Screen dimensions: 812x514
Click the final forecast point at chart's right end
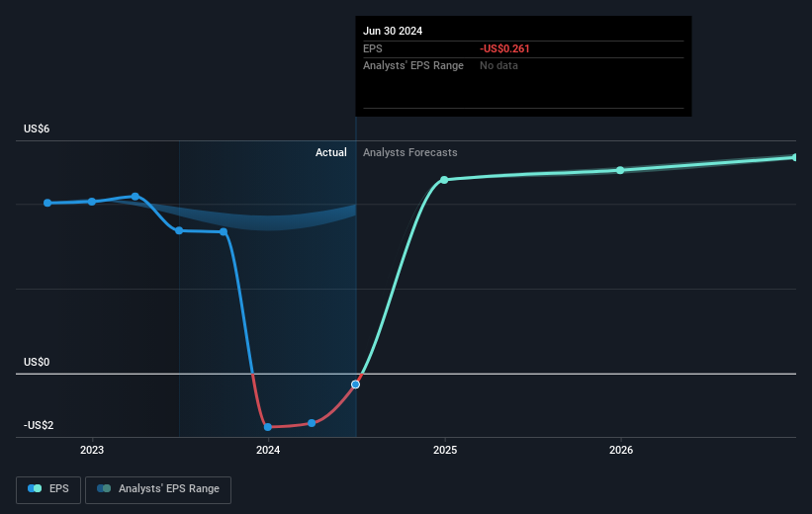point(794,157)
